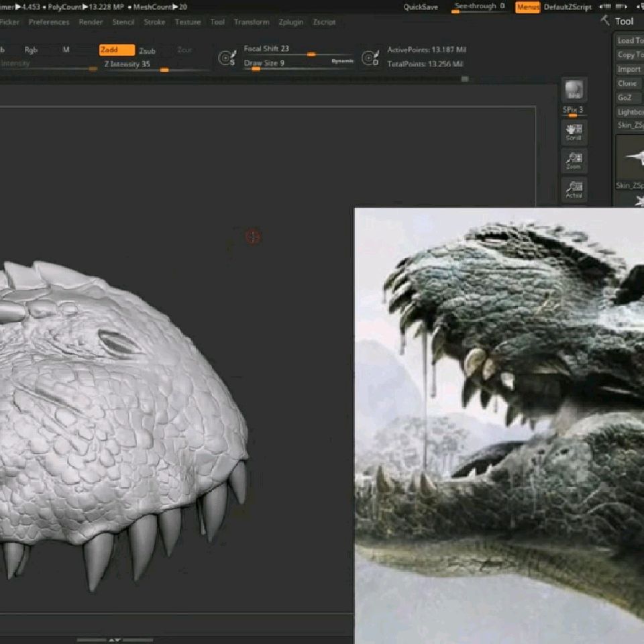Viewport: 644px width, 644px height.
Task: Click the Focal Shift/Draw Size brush icon
Action: 227,58
